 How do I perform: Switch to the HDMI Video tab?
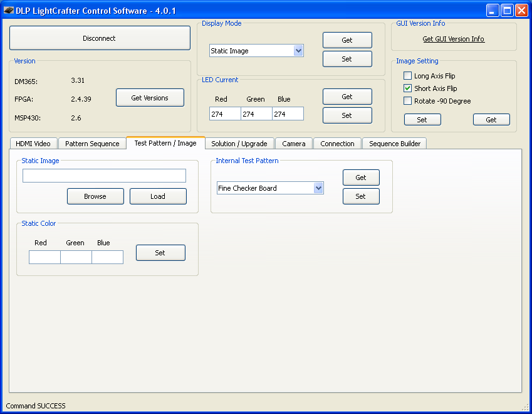[33, 144]
